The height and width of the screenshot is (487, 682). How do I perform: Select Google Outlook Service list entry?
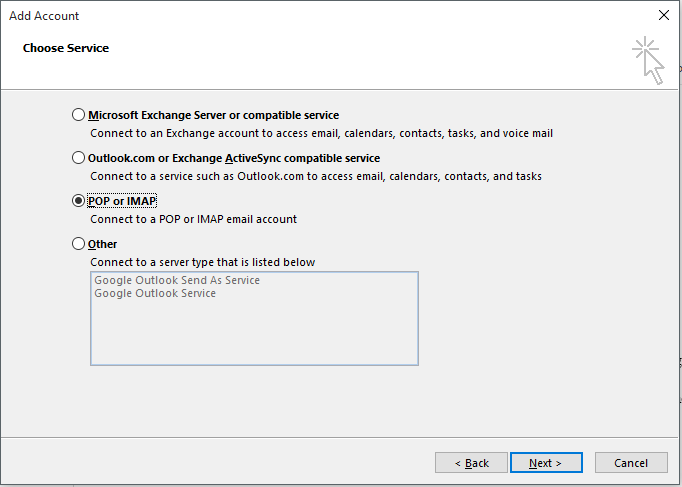[155, 293]
